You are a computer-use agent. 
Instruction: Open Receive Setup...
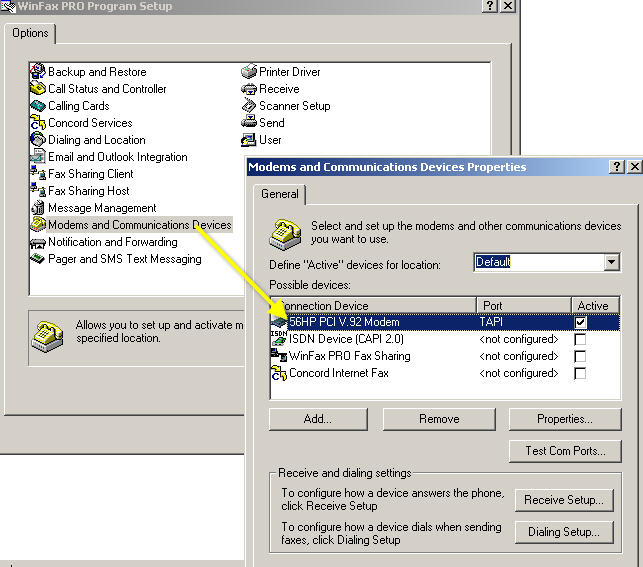click(564, 500)
